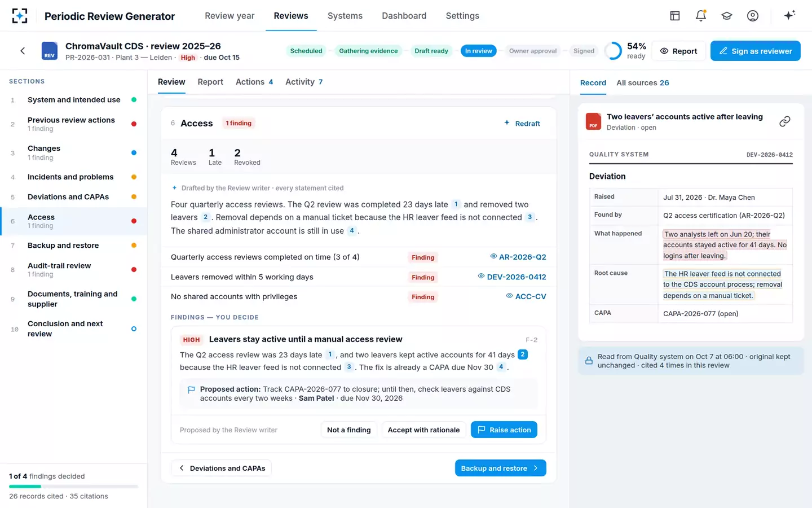Select the Audit-trail review section
The image size is (812, 508).
pyautogui.click(x=73, y=269)
